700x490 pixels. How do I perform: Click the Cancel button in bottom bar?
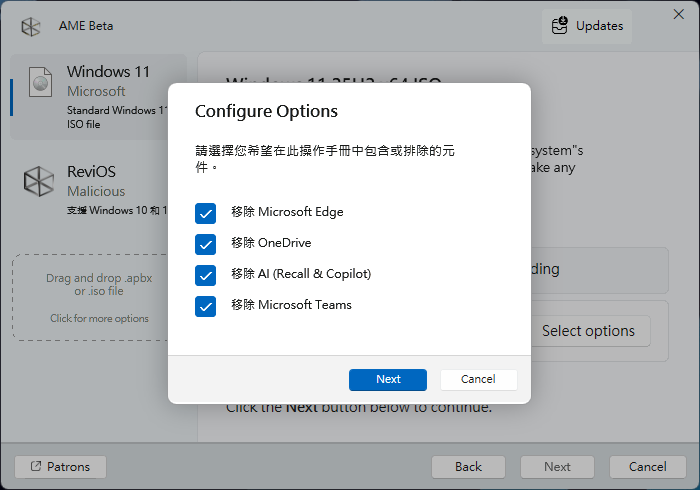(647, 467)
